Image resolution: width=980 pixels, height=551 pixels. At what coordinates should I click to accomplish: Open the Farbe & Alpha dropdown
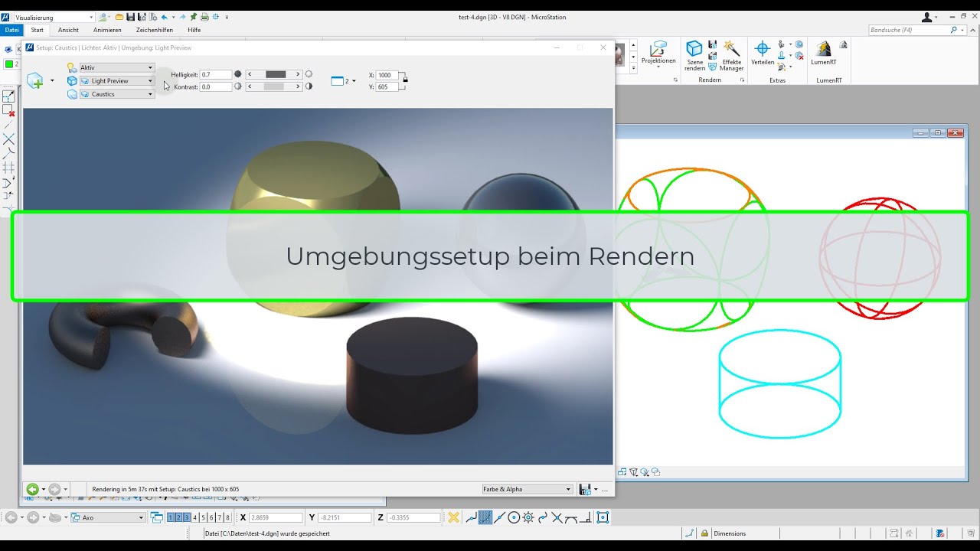tap(527, 489)
